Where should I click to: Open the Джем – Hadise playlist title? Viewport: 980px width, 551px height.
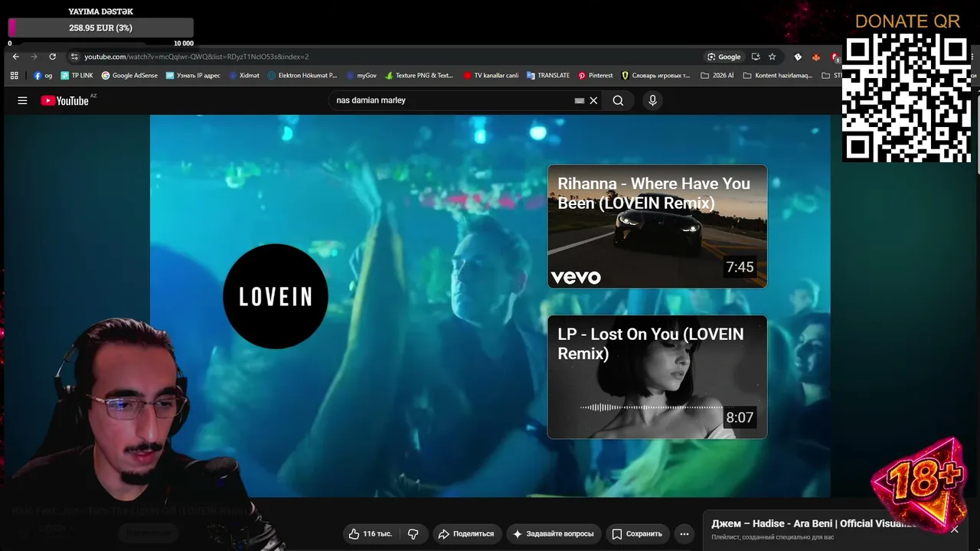tap(814, 523)
